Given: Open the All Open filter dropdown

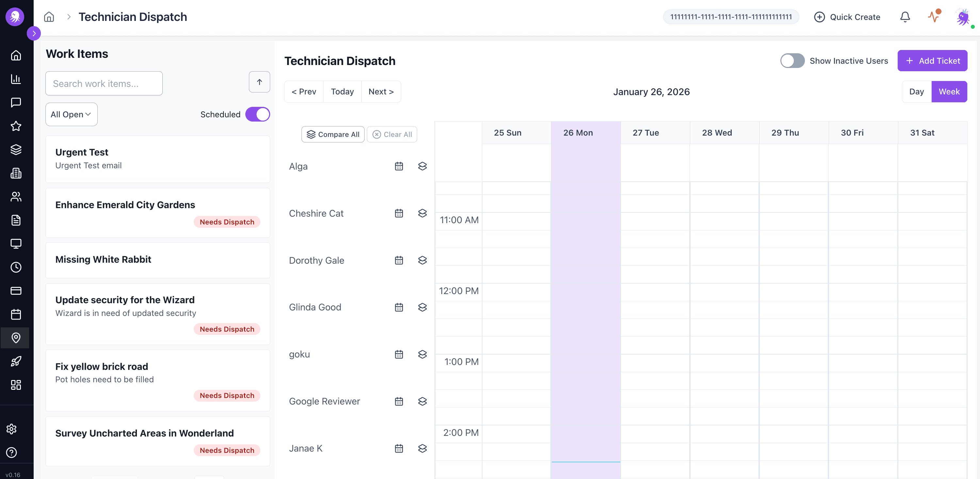Looking at the screenshot, I should point(71,114).
